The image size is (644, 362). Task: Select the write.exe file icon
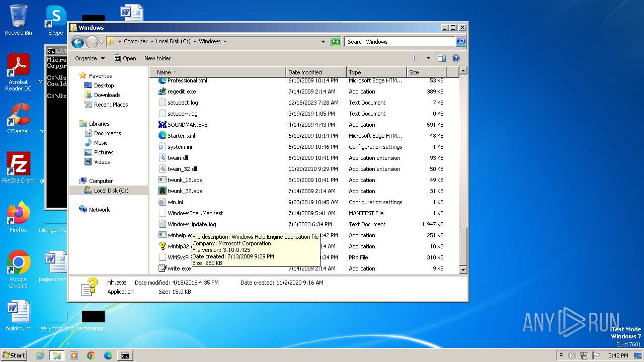(x=162, y=268)
